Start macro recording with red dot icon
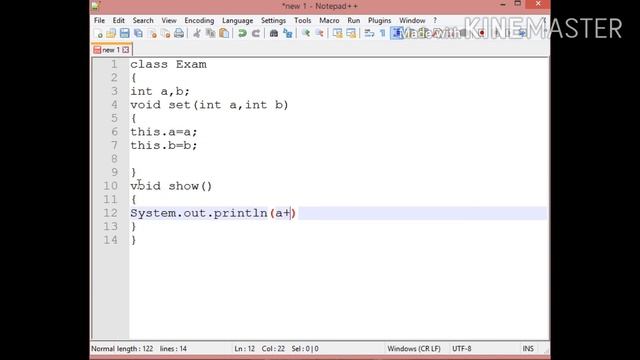 coord(482,33)
